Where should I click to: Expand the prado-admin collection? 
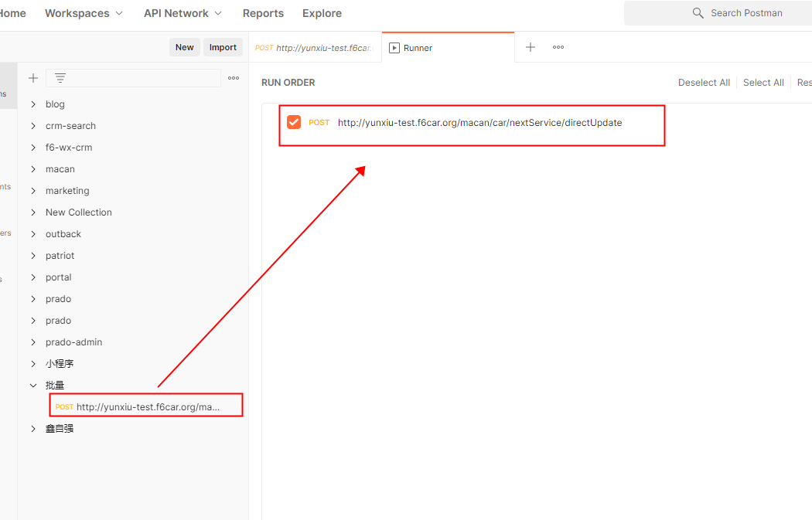click(33, 342)
